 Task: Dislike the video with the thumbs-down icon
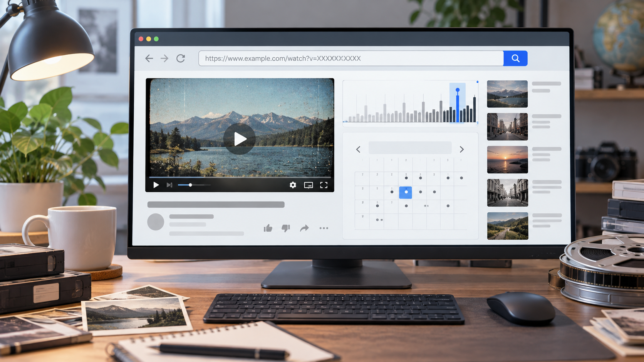286,228
